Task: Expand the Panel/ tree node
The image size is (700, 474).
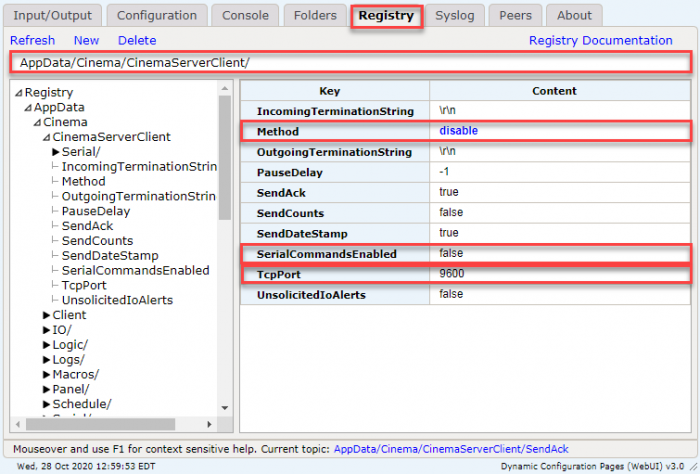Action: pyautogui.click(x=46, y=390)
